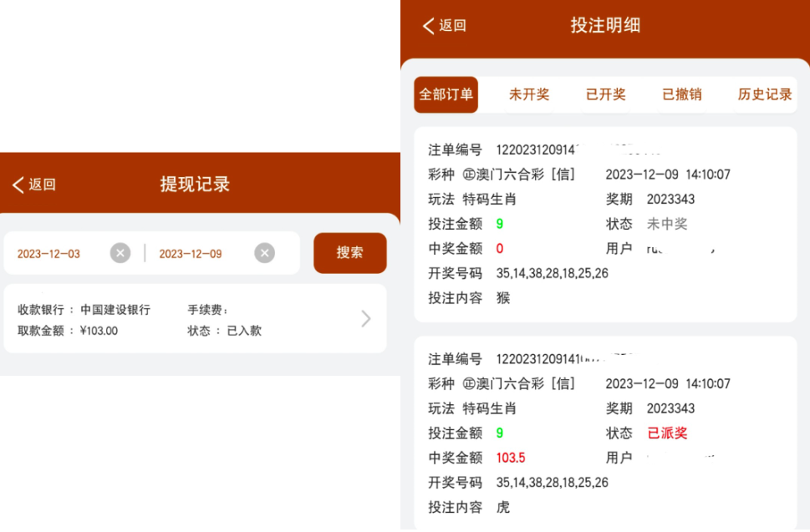Click the 103.5 winning amount
Image resolution: width=810 pixels, height=532 pixels.
tap(511, 458)
